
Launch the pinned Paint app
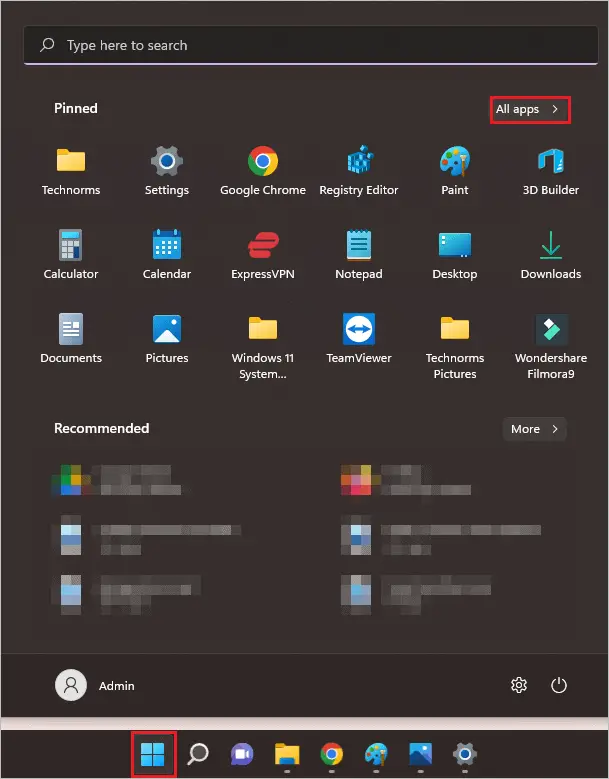(455, 171)
